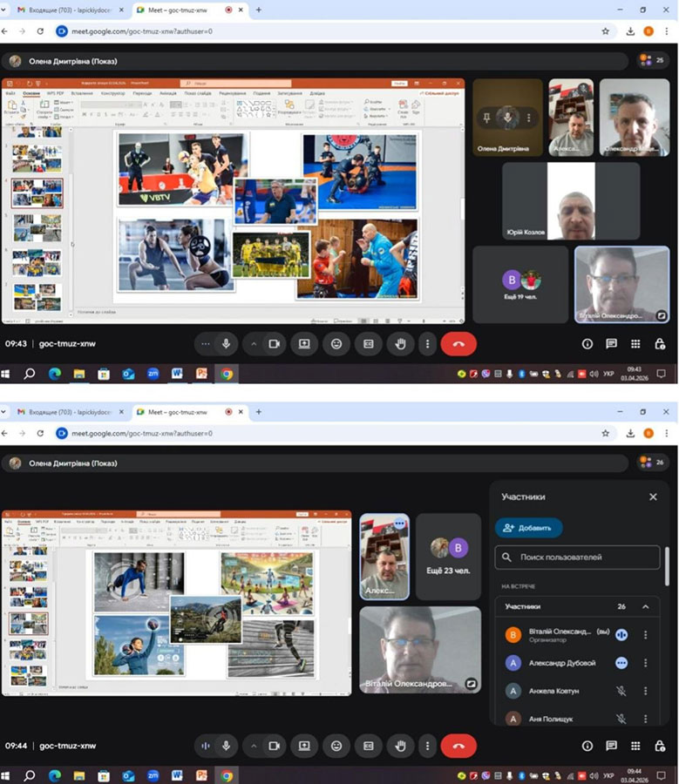The image size is (679, 784).
Task: Click muted mic icon beside Аня Полищук
Action: 621,719
